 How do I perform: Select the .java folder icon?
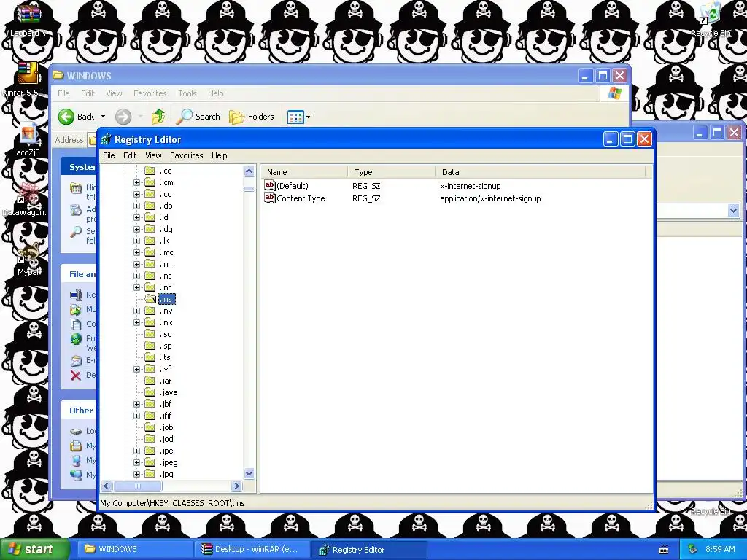(x=150, y=392)
